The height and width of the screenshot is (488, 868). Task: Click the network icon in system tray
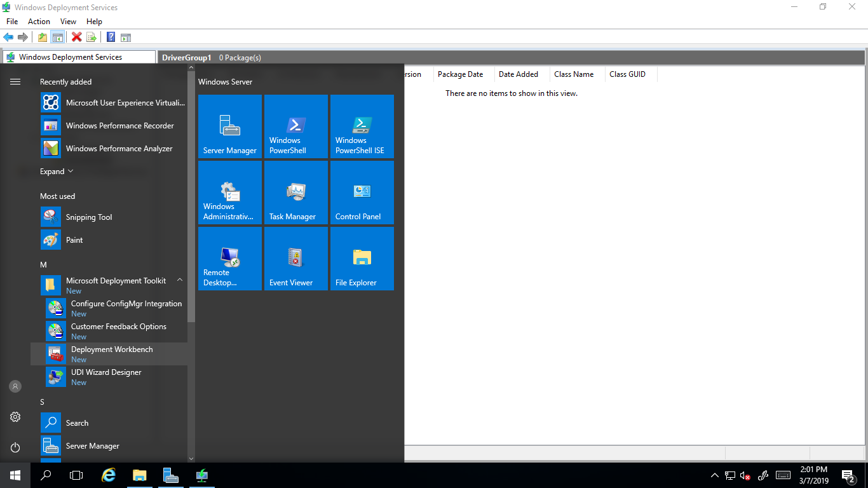click(730, 475)
